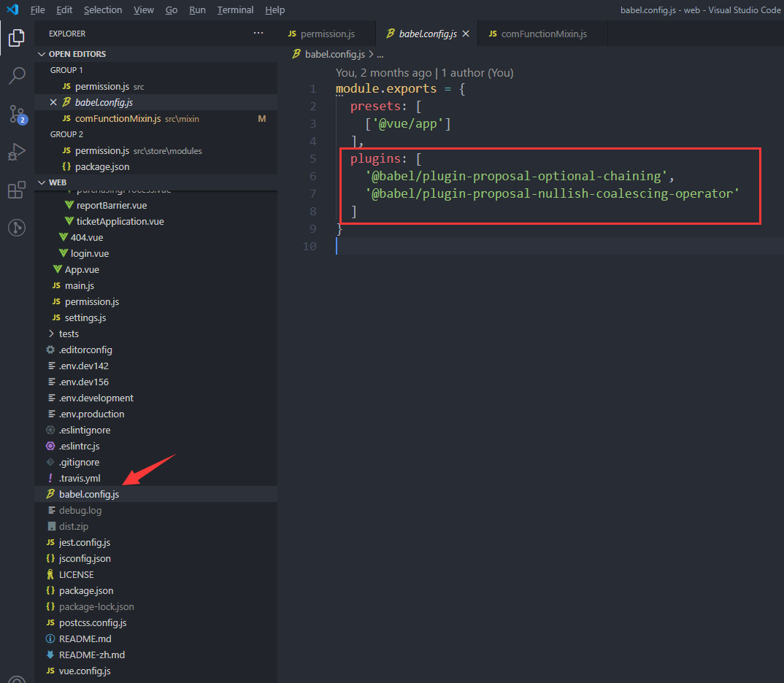
Task: Open the Run and Debug view
Action: point(17,152)
